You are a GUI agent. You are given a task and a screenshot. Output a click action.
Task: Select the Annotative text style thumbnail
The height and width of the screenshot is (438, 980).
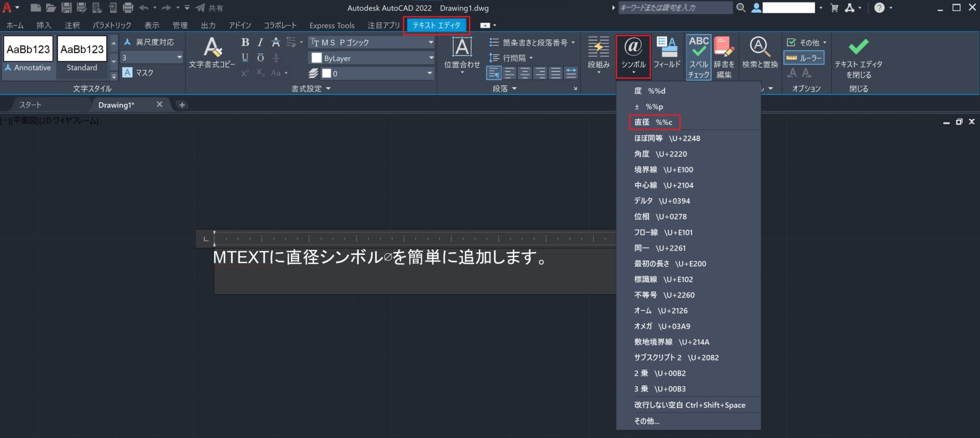pos(29,55)
